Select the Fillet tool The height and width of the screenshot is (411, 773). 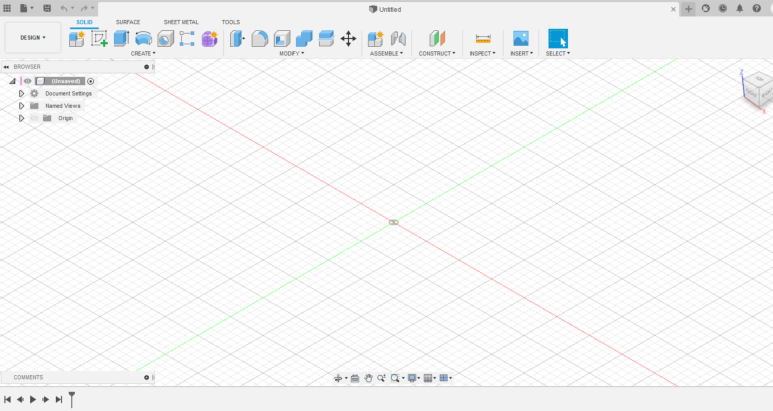click(x=259, y=39)
